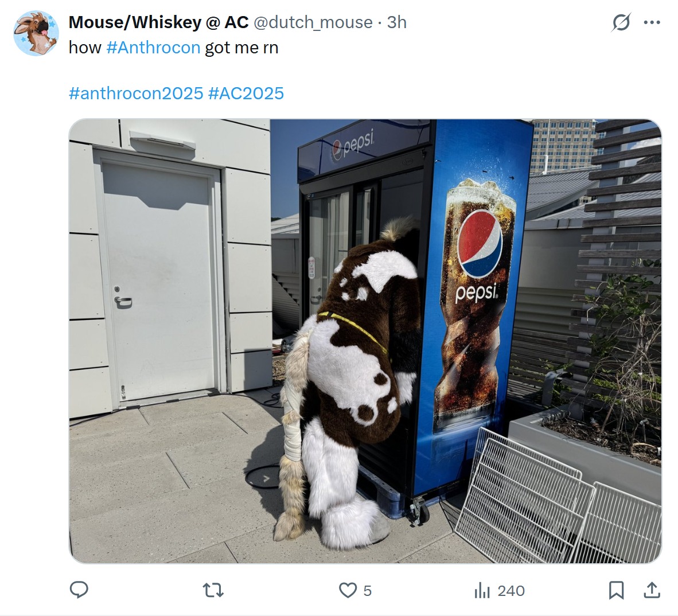Like the tweet with heart icon
This screenshot has height=616, width=678.
pos(348,590)
